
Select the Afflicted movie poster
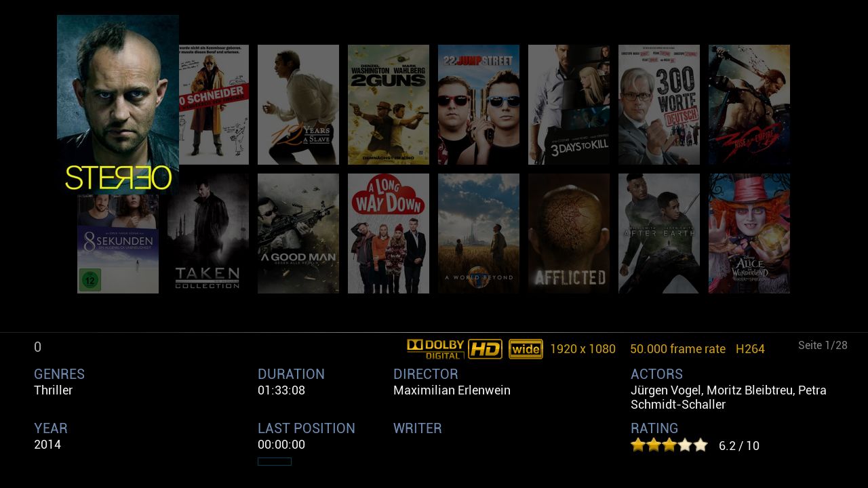click(x=569, y=233)
